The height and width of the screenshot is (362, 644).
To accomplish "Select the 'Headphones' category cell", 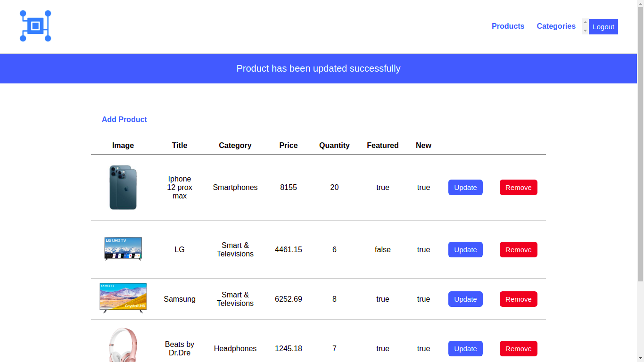I will [235, 349].
